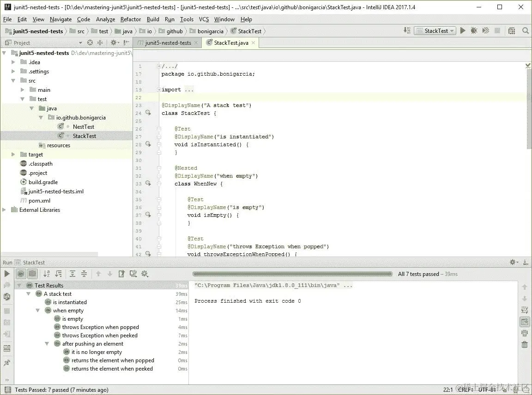The height and width of the screenshot is (395, 532).
Task: Open Project Structure icon
Action: click(x=512, y=31)
